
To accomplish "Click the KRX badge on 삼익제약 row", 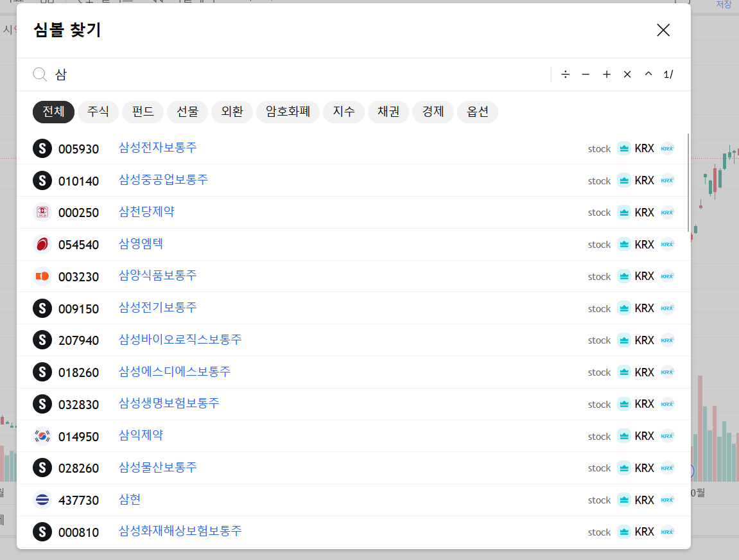I will [x=667, y=436].
